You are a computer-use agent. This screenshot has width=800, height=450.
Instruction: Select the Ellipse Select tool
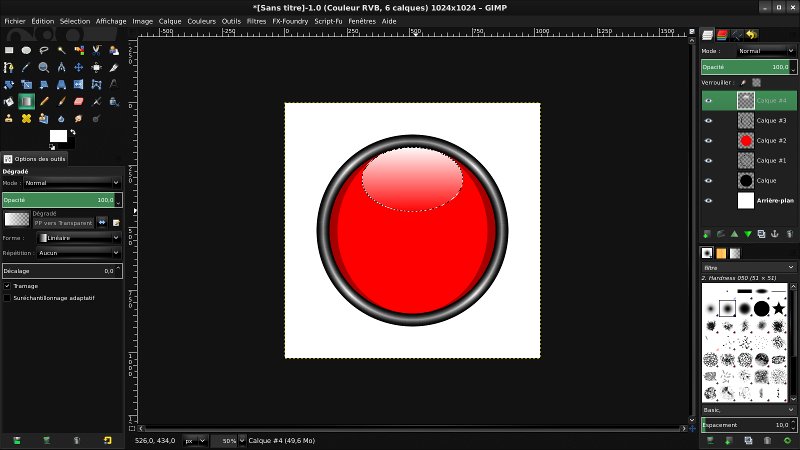pos(27,50)
